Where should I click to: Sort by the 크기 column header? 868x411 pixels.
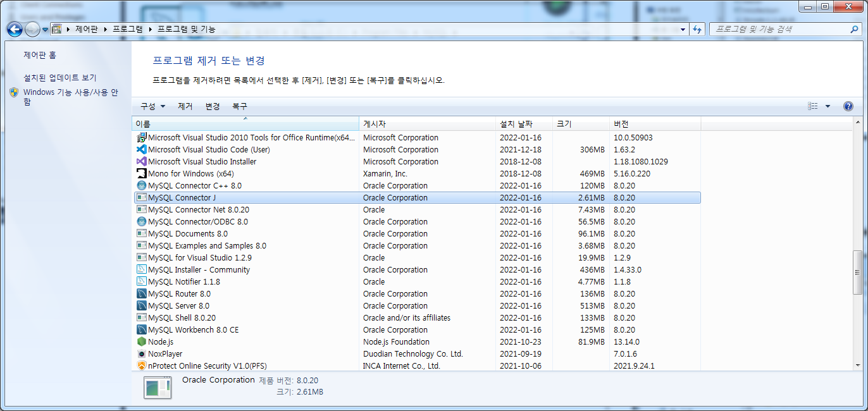click(x=581, y=124)
